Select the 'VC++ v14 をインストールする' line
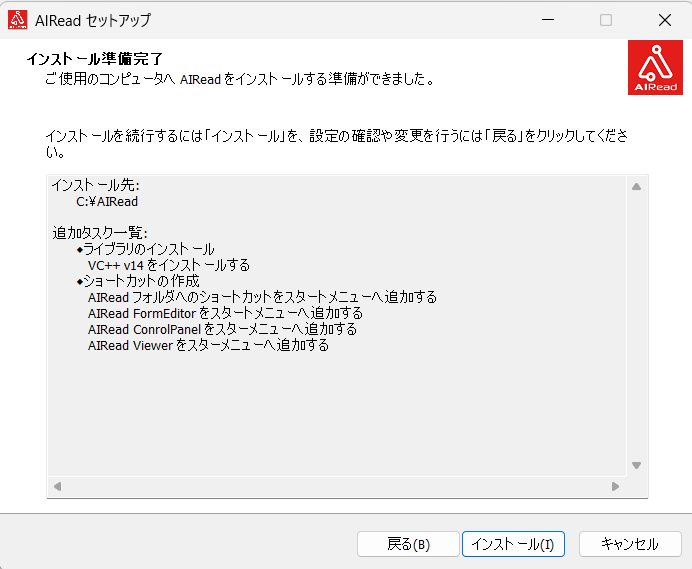Screen dimensions: 692x569 coord(168,265)
